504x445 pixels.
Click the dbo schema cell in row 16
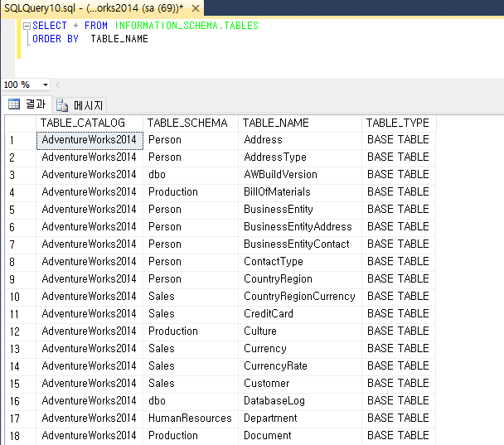191,401
